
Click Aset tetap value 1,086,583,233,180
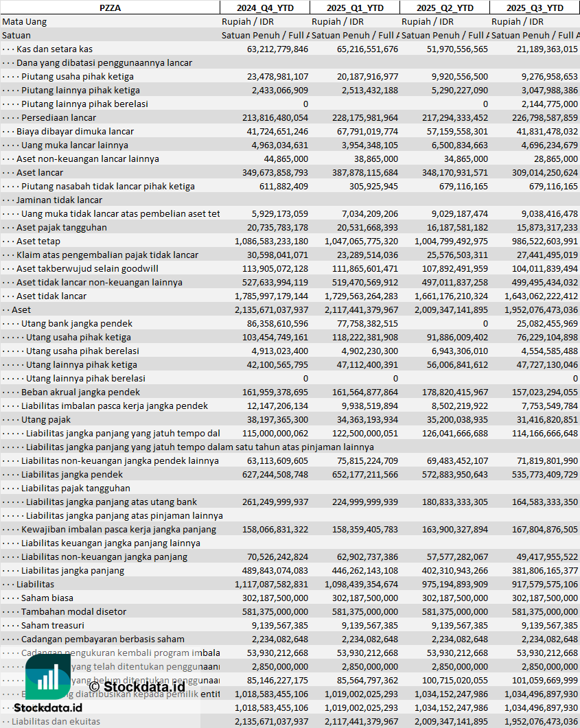[272, 242]
